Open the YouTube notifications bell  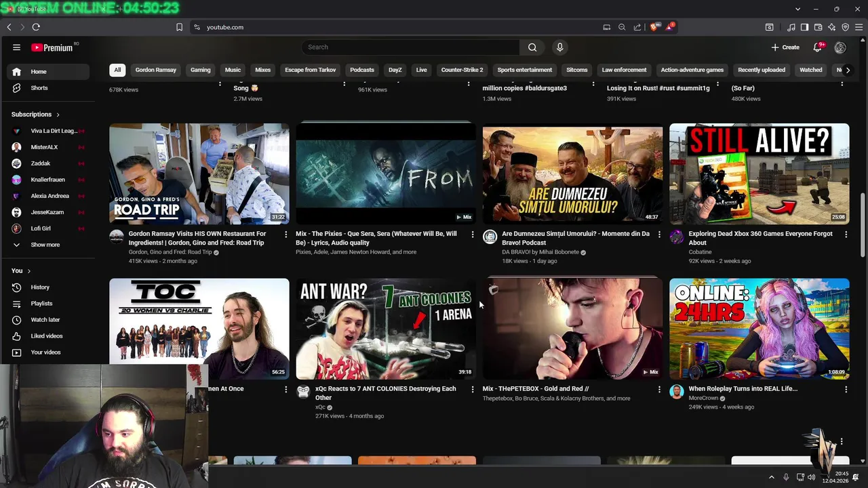[x=818, y=47]
